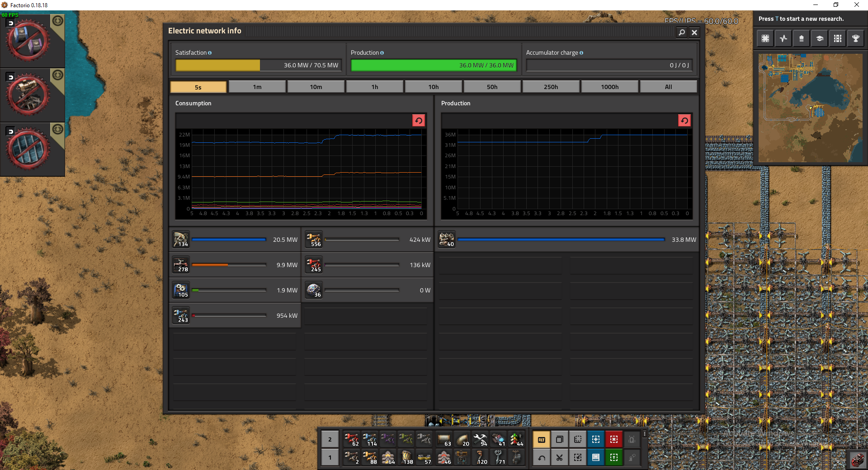Select the 10h time range tab

434,87
